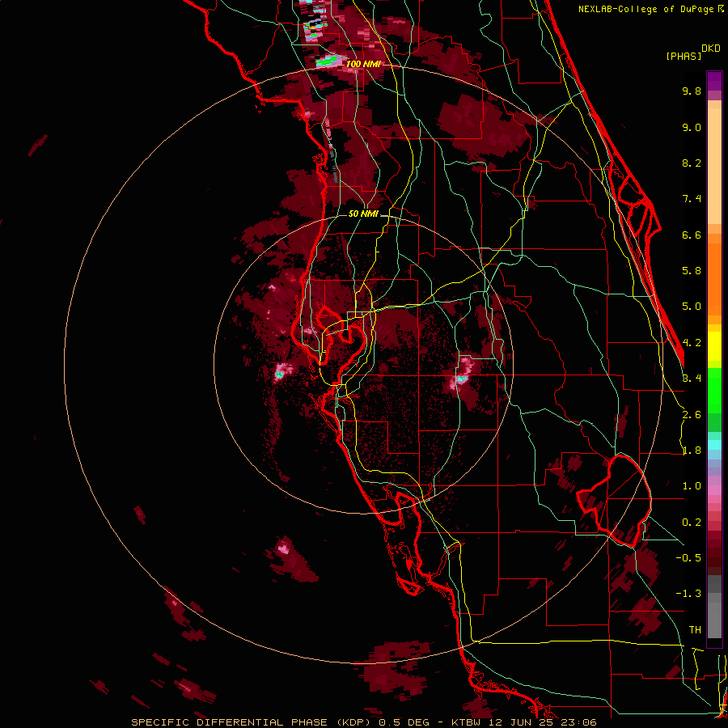Select the 6.6 scale label
The image size is (728, 728).
coord(692,235)
